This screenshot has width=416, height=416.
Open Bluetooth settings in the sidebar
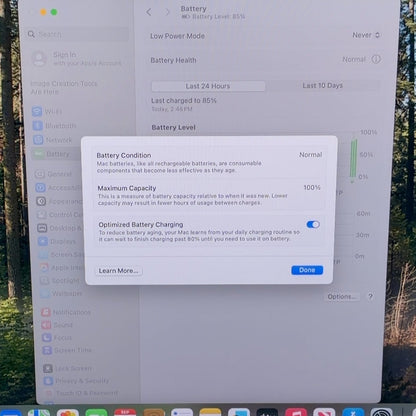pyautogui.click(x=55, y=126)
